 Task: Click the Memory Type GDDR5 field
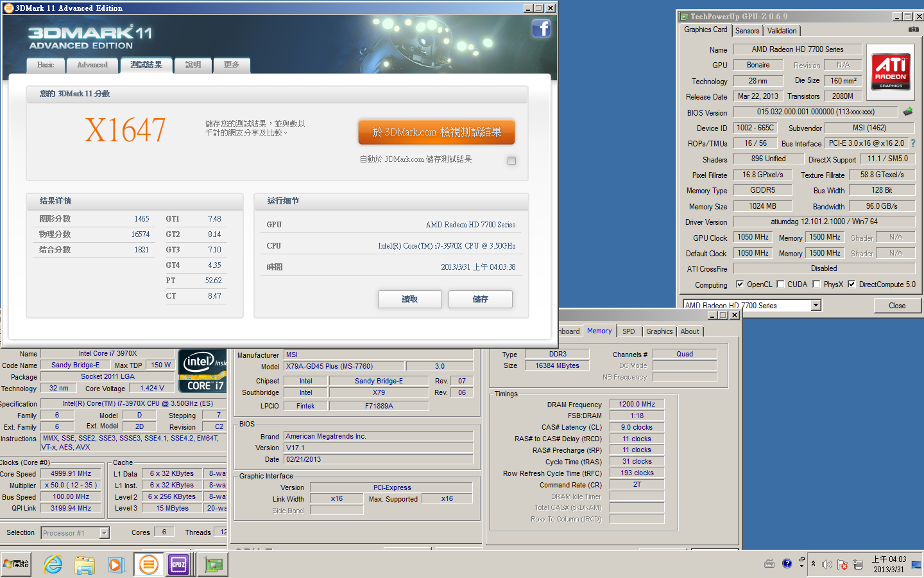pyautogui.click(x=762, y=190)
